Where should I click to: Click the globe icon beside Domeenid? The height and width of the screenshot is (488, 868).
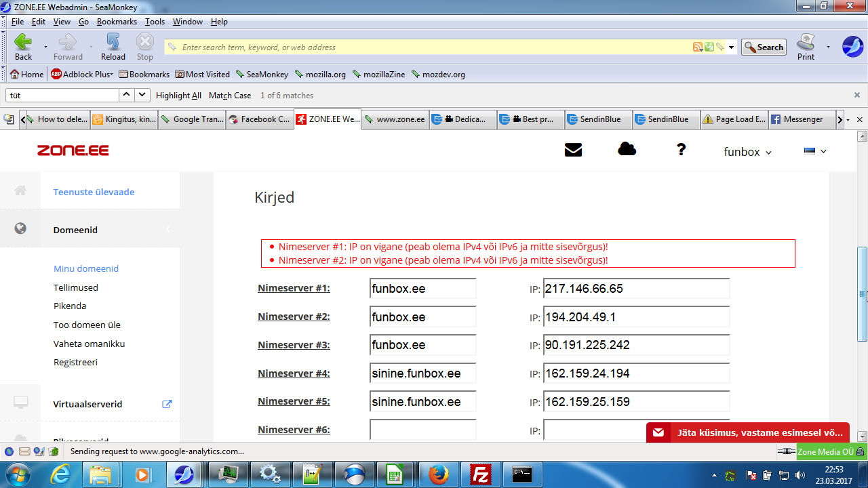click(20, 228)
